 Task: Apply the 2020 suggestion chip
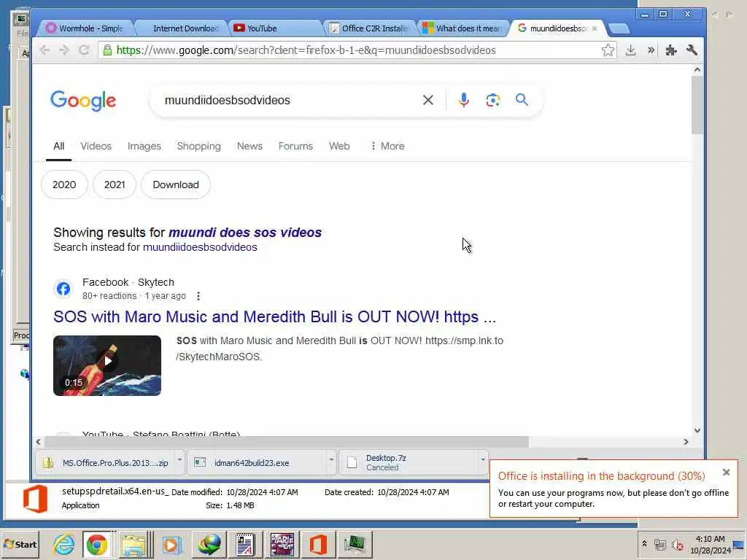[64, 184]
